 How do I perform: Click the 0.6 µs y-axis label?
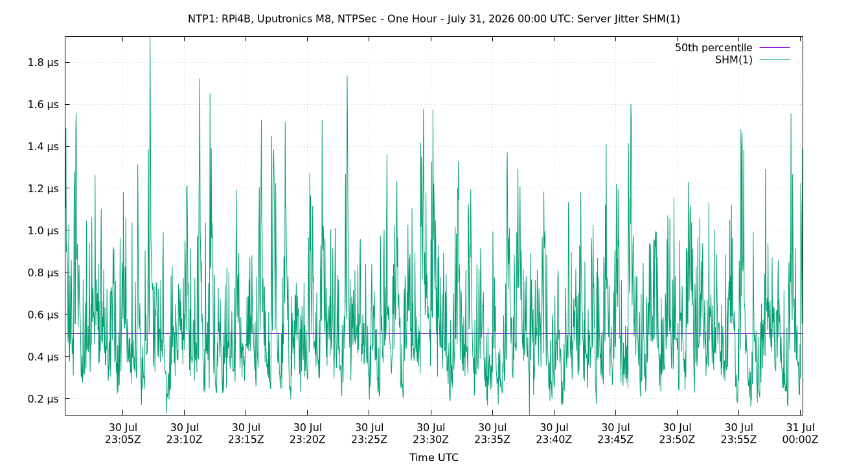pyautogui.click(x=44, y=315)
